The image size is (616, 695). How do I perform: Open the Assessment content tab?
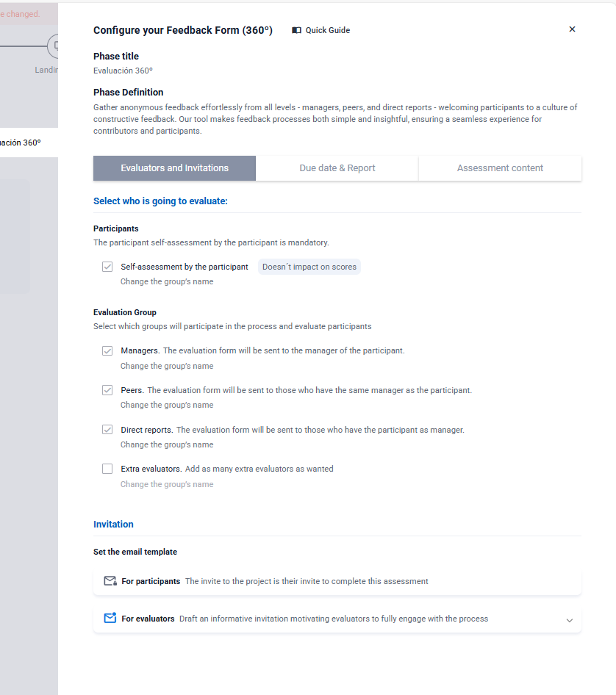click(x=500, y=168)
